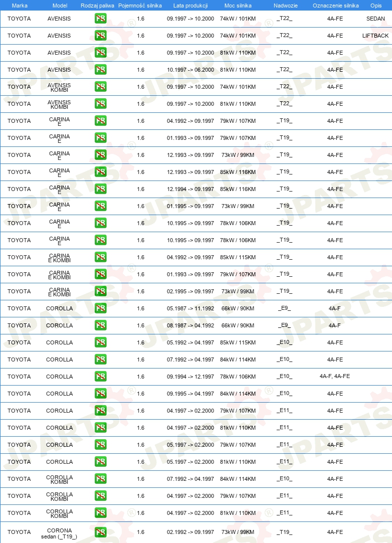Screen dimensions: 392x543
Task: Click the Moc silnika column header
Action: [238, 6]
